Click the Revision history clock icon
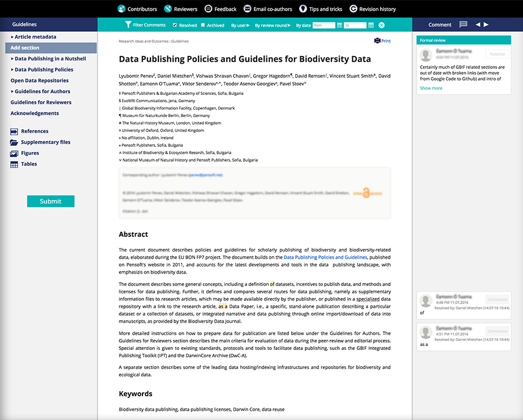The image size is (523, 420). [353, 8]
